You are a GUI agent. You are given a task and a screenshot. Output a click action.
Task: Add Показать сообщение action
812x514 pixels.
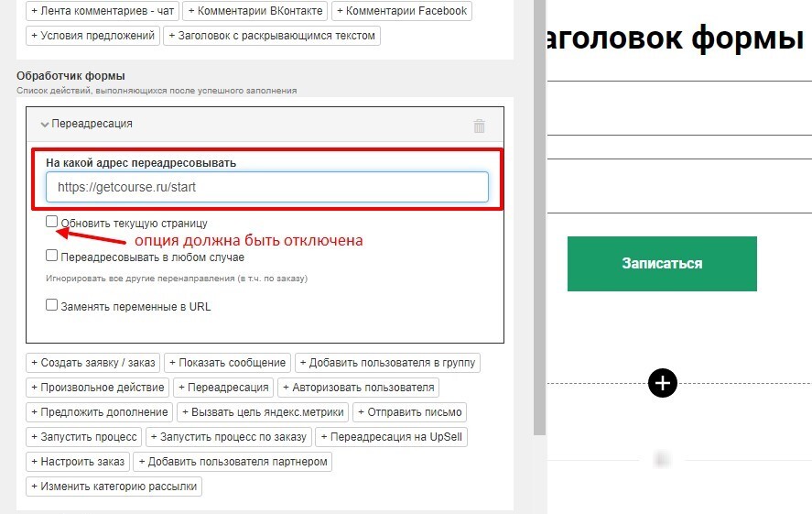point(227,363)
